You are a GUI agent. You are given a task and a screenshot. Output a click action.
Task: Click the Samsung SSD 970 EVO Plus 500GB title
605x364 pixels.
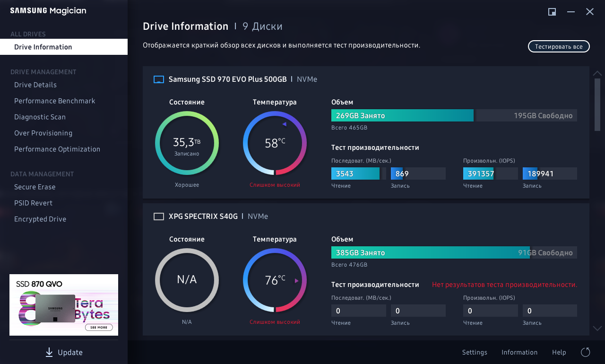pyautogui.click(x=228, y=79)
